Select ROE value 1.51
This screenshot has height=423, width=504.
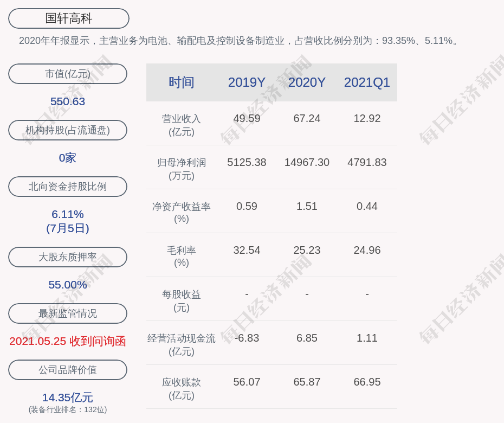[x=307, y=206]
